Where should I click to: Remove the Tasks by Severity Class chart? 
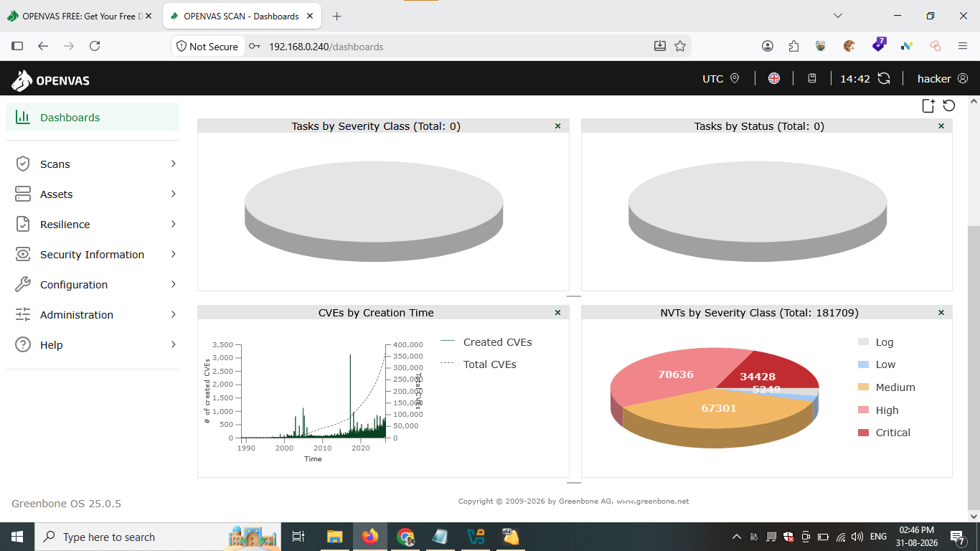click(x=558, y=126)
